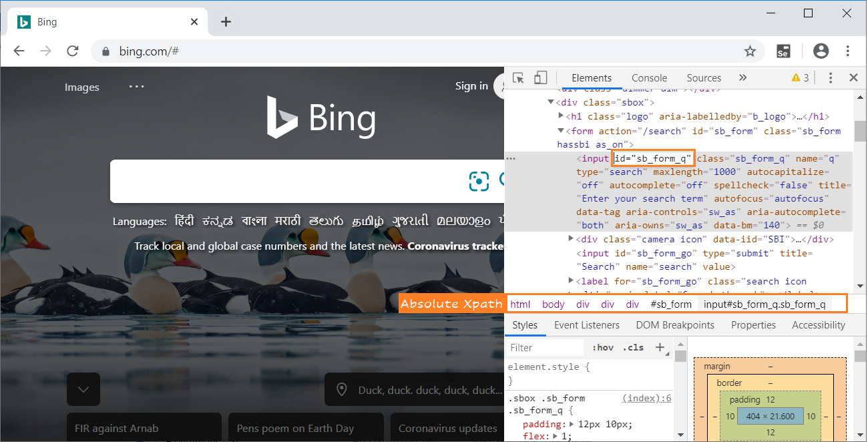Click the browser back arrow

point(19,51)
